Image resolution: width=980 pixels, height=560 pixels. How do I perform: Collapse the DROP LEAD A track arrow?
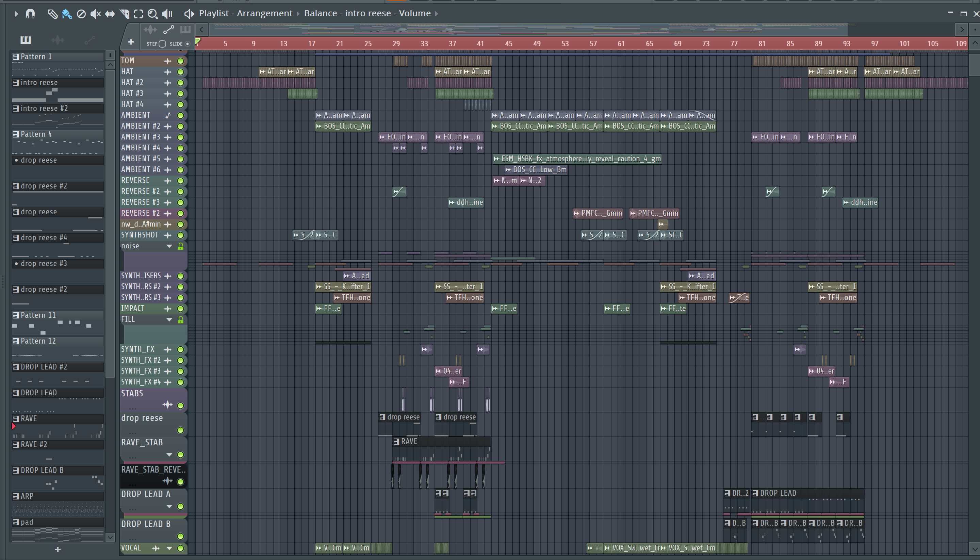169,507
